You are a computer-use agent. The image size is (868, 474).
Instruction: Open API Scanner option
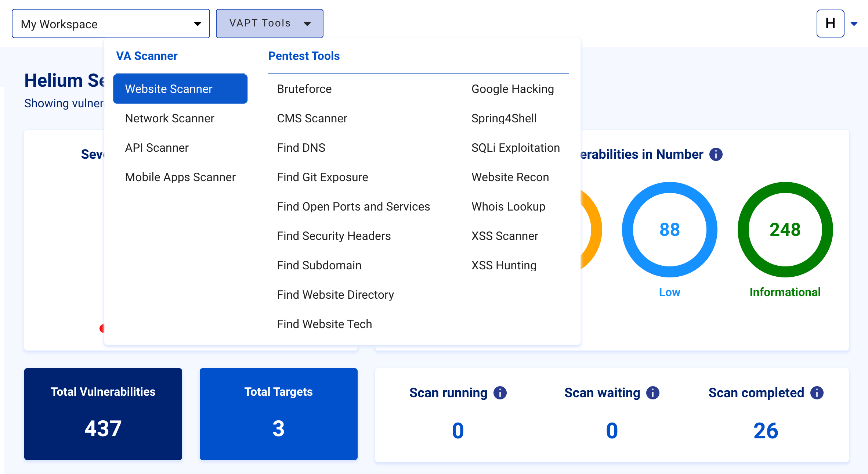coord(156,148)
